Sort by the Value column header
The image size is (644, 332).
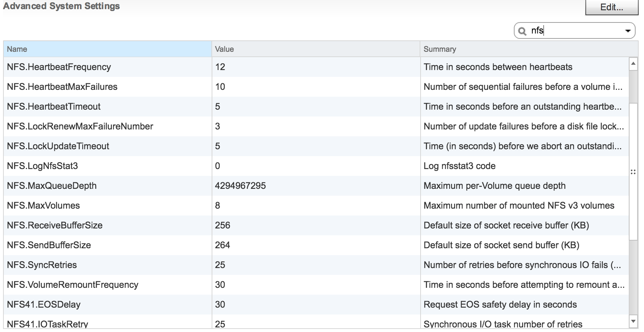tap(316, 49)
